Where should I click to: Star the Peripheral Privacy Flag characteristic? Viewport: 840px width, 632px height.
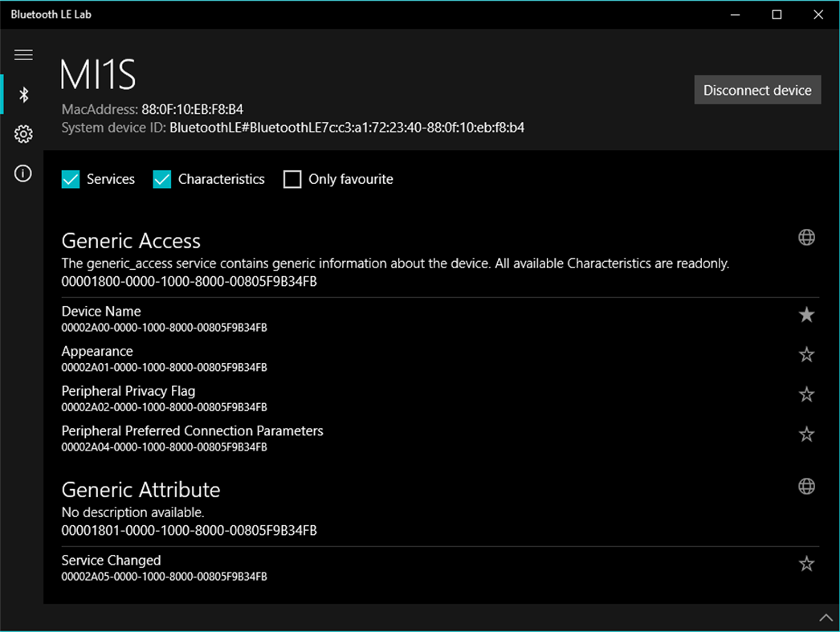[x=806, y=394]
